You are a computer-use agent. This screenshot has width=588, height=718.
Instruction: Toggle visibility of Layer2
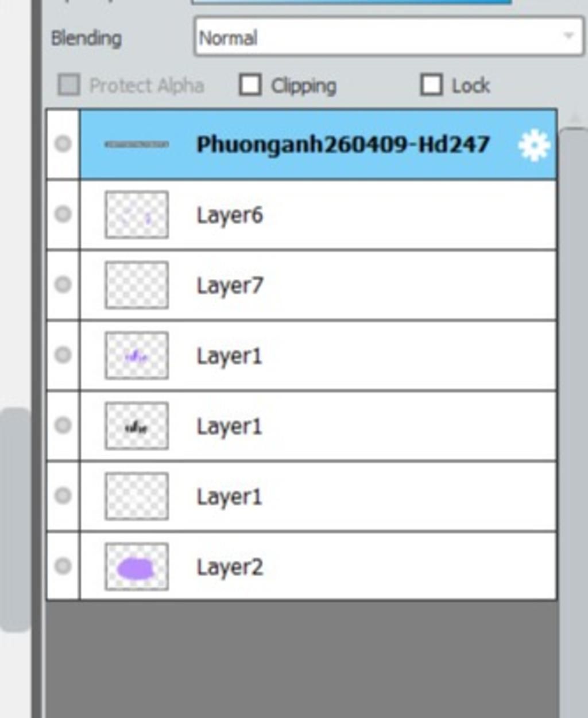[63, 566]
